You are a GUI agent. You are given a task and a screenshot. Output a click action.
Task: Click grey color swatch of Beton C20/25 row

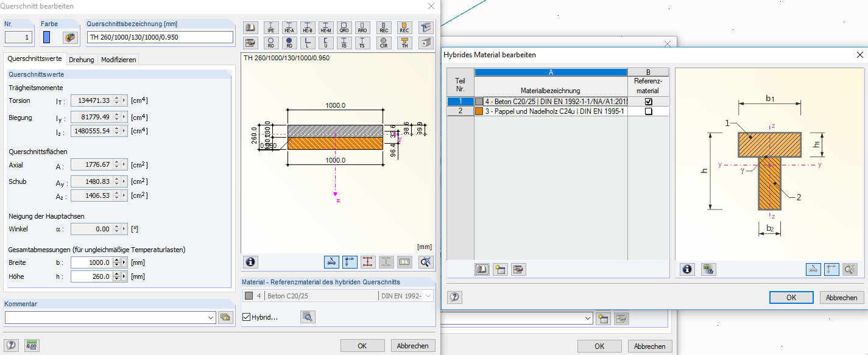click(x=479, y=102)
